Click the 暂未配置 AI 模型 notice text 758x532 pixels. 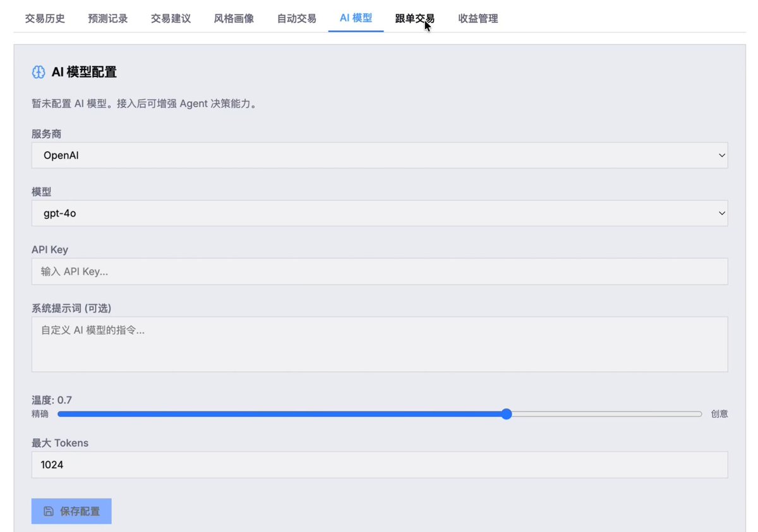(145, 104)
